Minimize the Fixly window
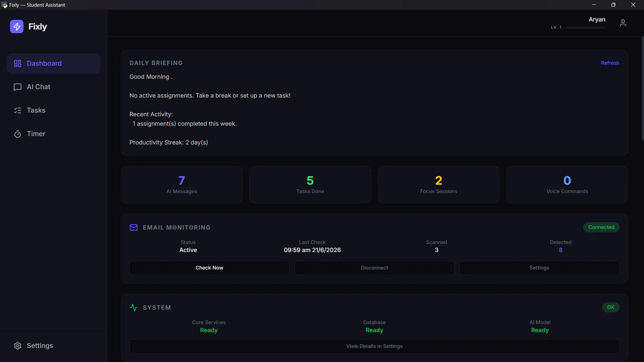644x362 pixels. tap(594, 5)
